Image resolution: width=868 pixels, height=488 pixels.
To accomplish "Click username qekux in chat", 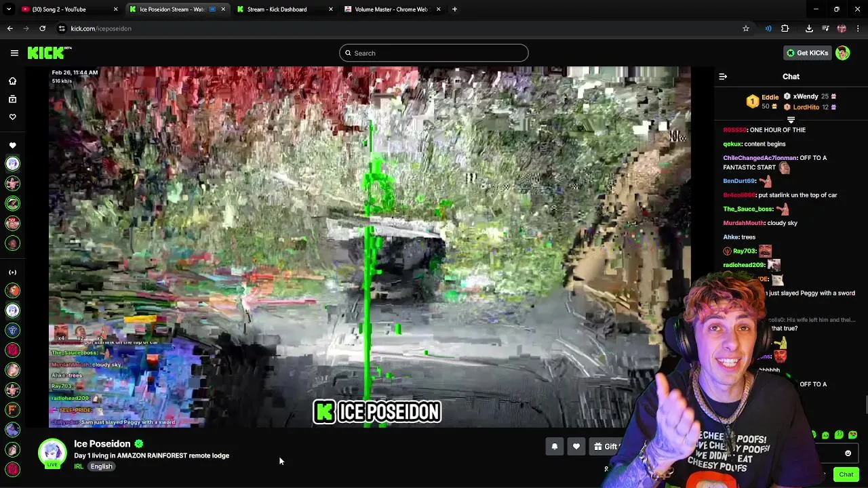I will pyautogui.click(x=732, y=144).
